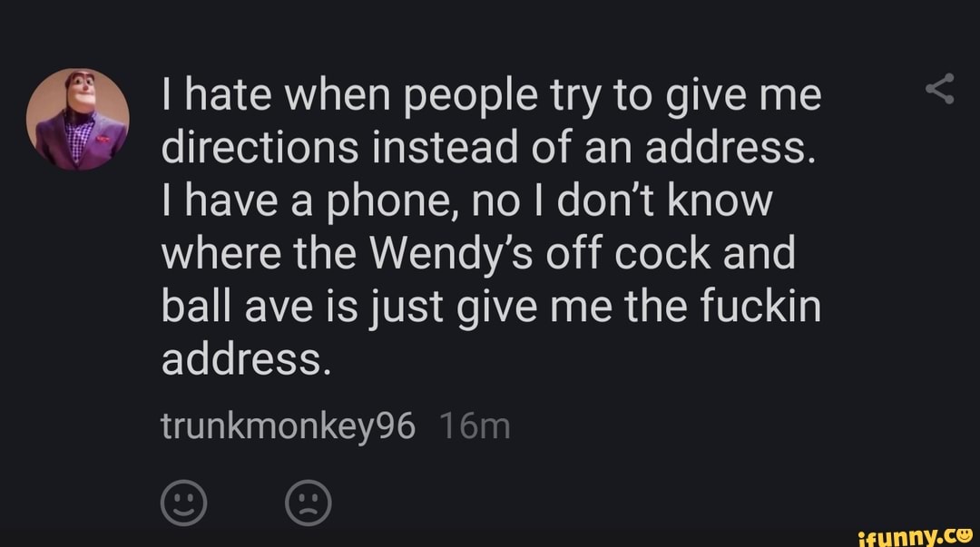Click "directions instead of an address" line
This screenshot has height=547, width=980.
(x=484, y=148)
